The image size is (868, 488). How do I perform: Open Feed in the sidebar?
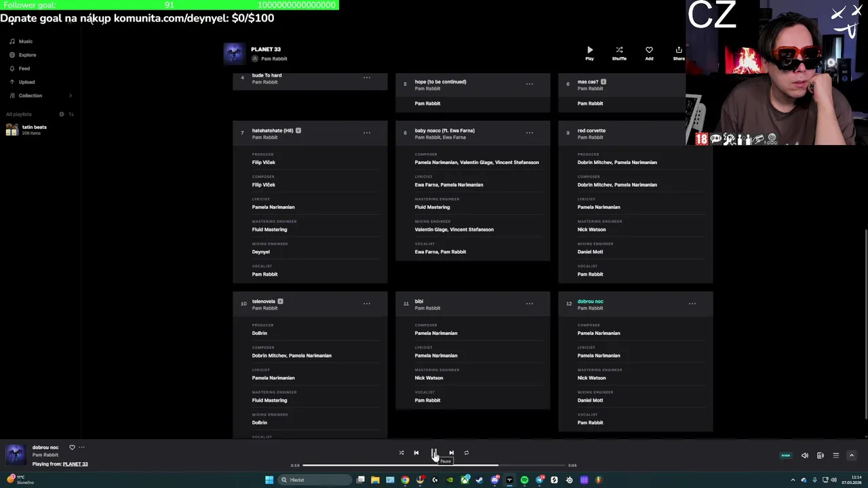[24, 68]
